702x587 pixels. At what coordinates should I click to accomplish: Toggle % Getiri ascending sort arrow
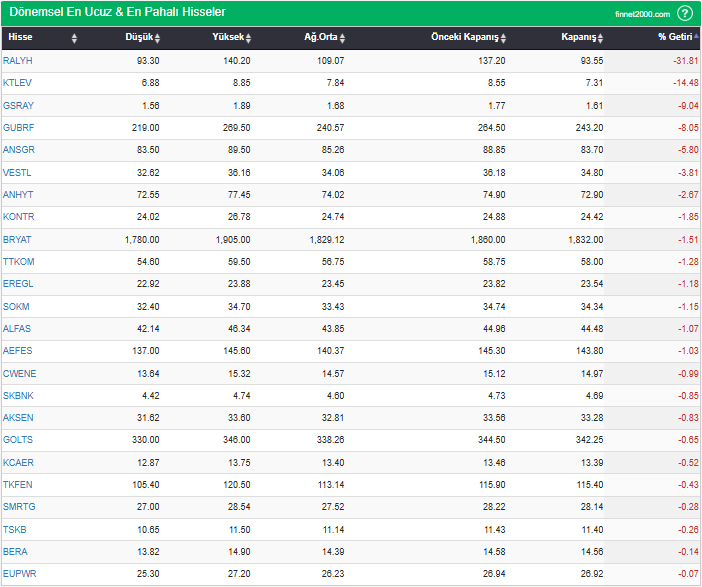[696, 36]
